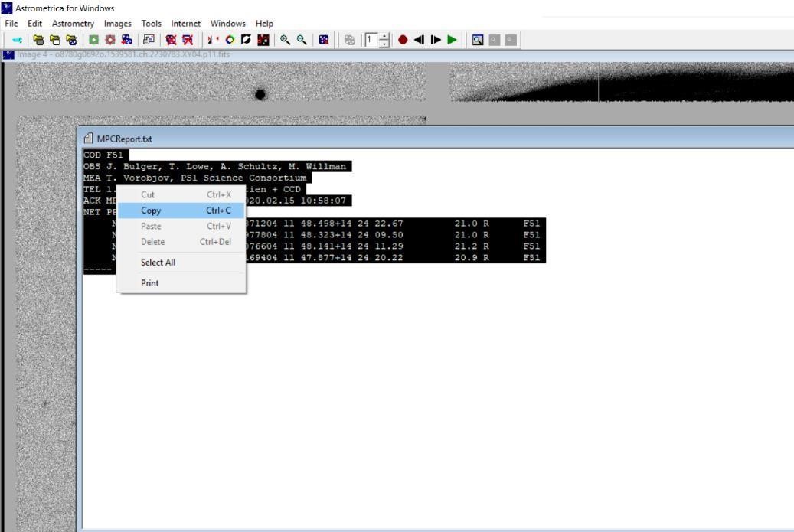Open the File menu
This screenshot has height=532, width=794.
pos(11,24)
